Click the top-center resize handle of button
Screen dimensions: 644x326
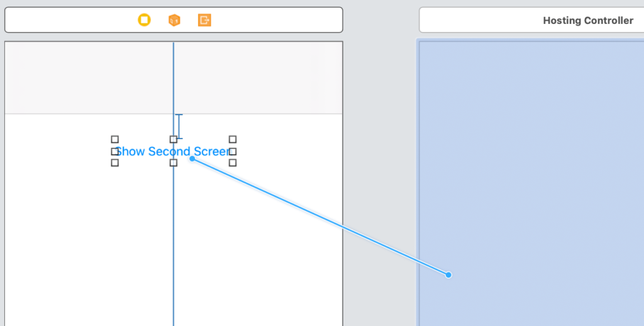[x=174, y=139]
